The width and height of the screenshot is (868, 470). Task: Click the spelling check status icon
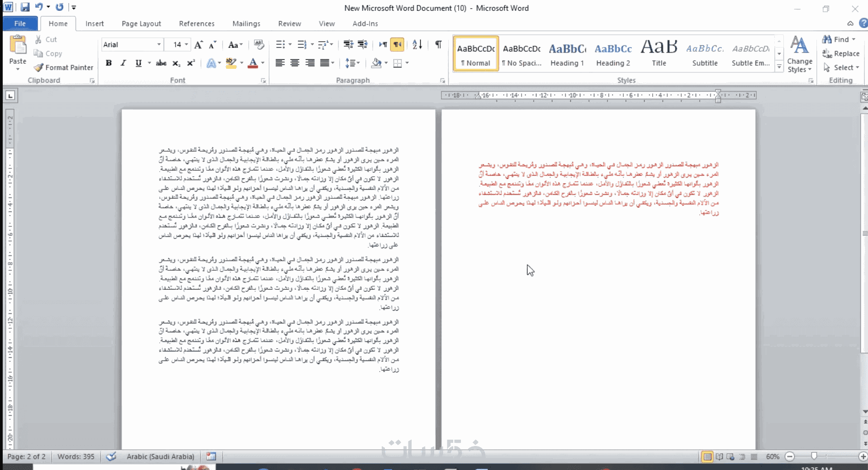111,456
